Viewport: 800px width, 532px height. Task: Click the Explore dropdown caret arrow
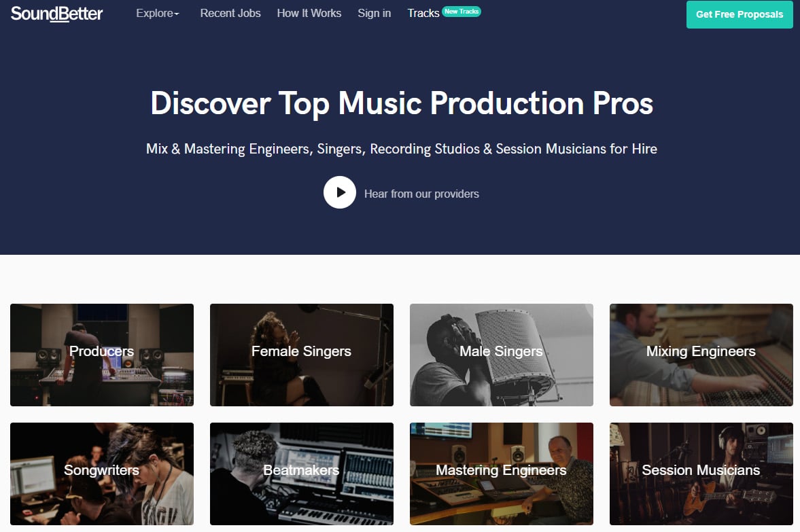[177, 15]
